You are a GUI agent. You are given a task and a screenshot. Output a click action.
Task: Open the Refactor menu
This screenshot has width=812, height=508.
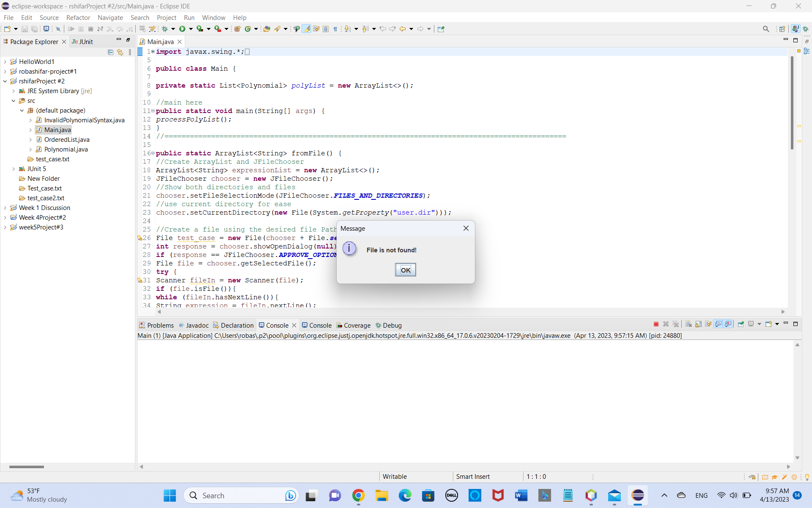(78, 17)
